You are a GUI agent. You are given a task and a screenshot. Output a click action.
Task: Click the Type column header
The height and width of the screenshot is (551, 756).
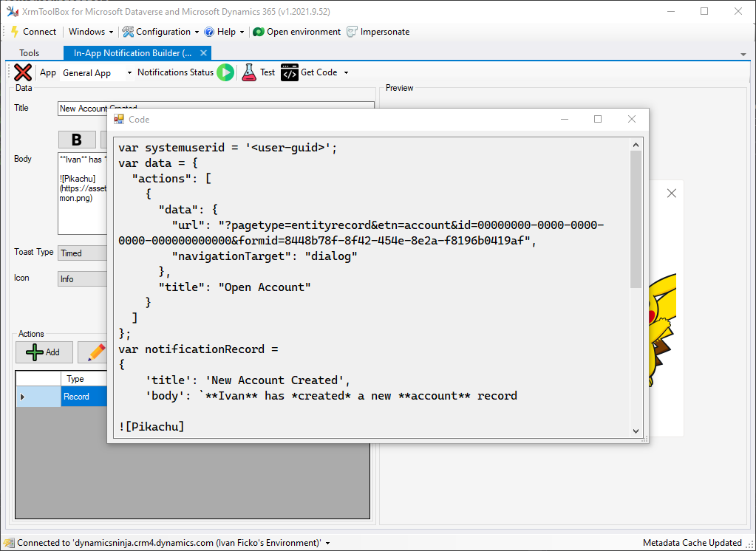(84, 379)
